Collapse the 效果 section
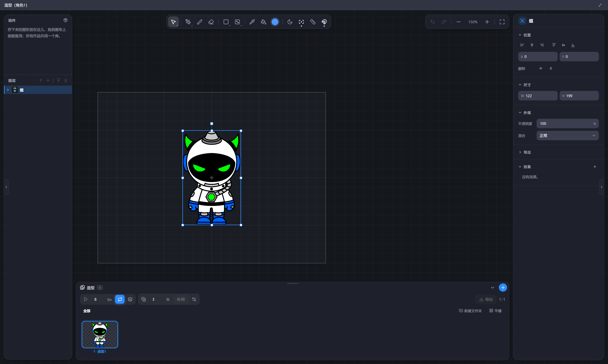 [520, 167]
